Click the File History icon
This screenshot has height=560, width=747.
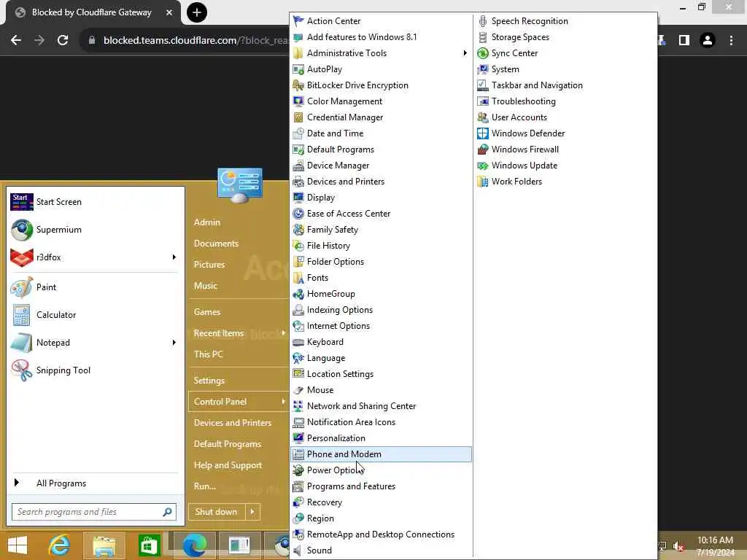(298, 246)
